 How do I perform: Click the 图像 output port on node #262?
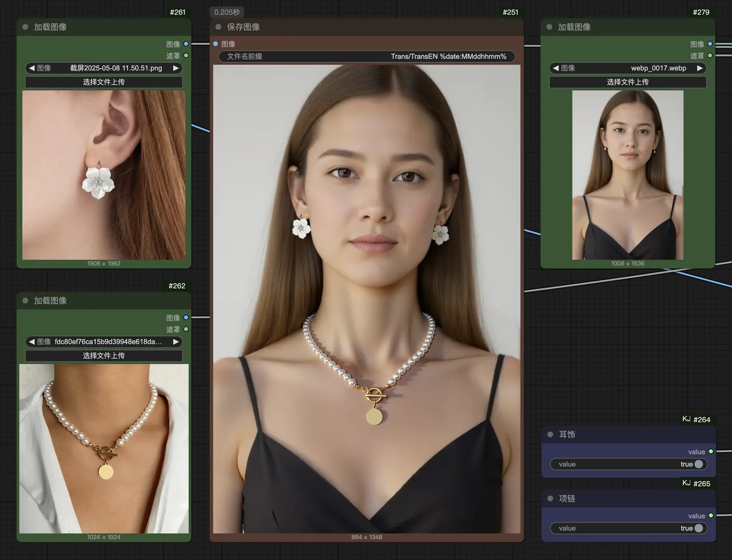pos(186,317)
